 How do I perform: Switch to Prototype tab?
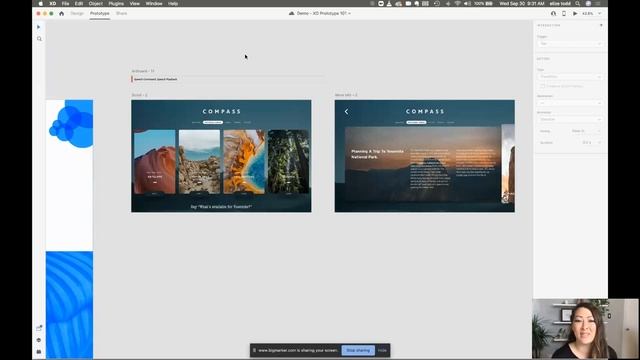(100, 13)
